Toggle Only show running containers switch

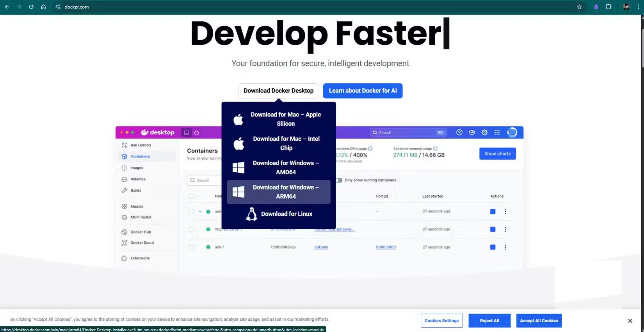[339, 180]
